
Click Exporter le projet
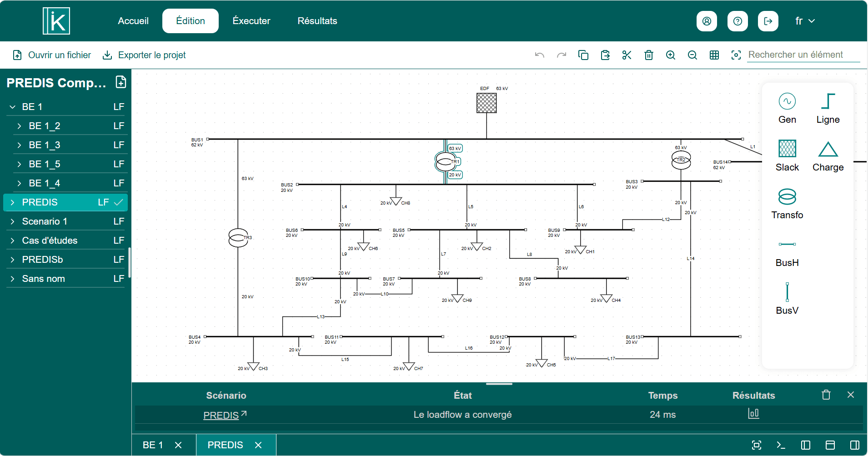pos(144,55)
